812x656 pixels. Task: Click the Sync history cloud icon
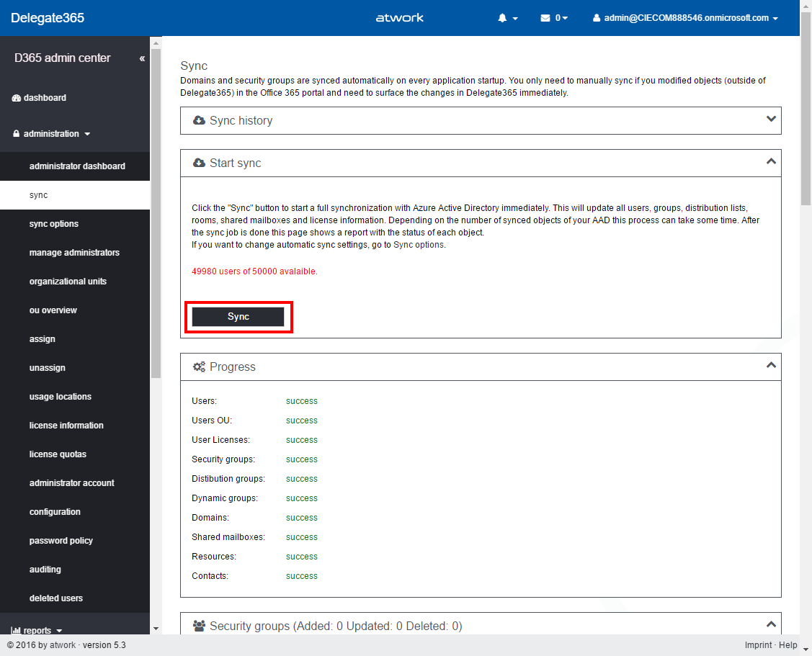tap(199, 121)
